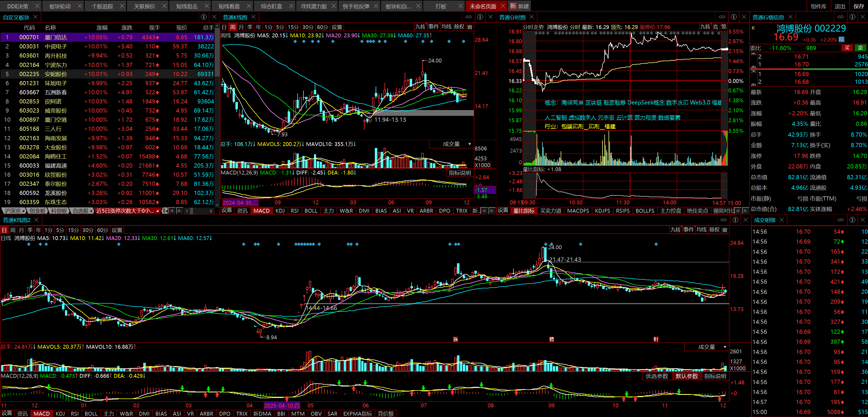Click link icon in 成交明细 panel header
Screen dimensions: 868x417
841,220
